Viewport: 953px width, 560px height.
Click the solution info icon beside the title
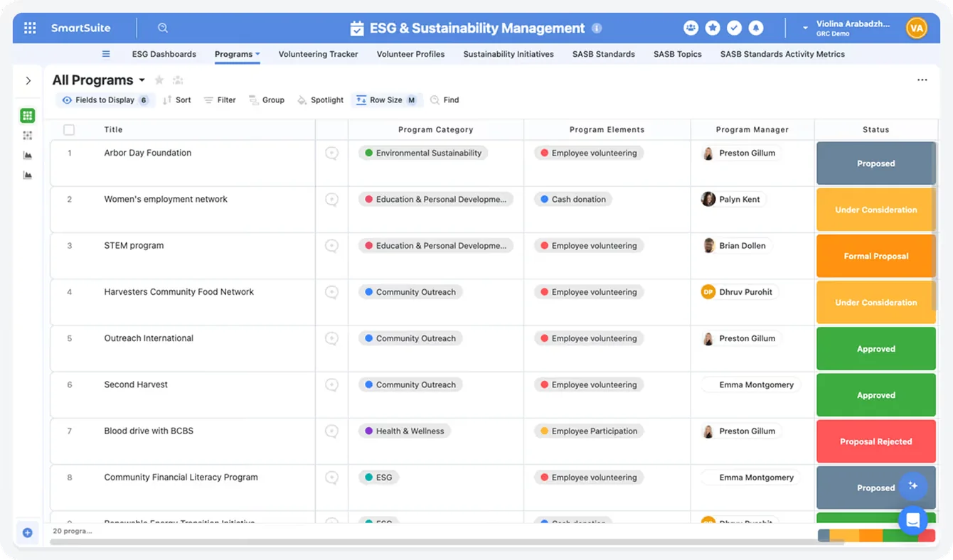597,28
